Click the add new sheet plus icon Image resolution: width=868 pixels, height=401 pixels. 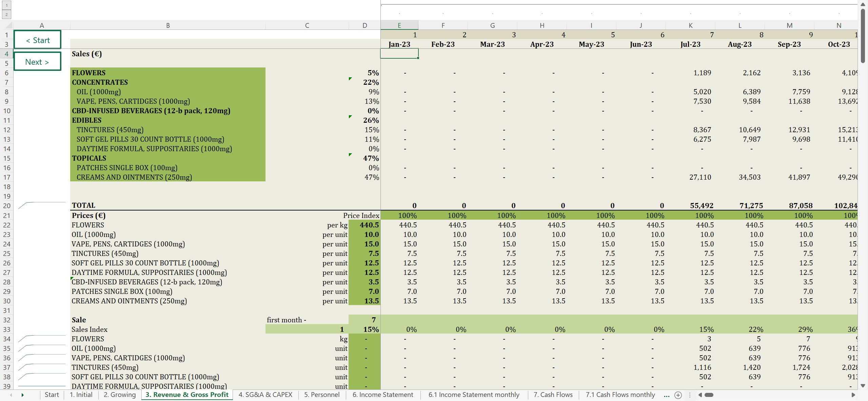coord(678,395)
